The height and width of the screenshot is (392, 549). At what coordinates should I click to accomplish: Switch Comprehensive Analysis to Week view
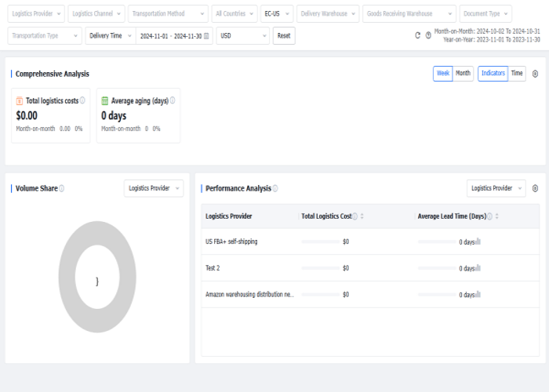click(x=443, y=74)
